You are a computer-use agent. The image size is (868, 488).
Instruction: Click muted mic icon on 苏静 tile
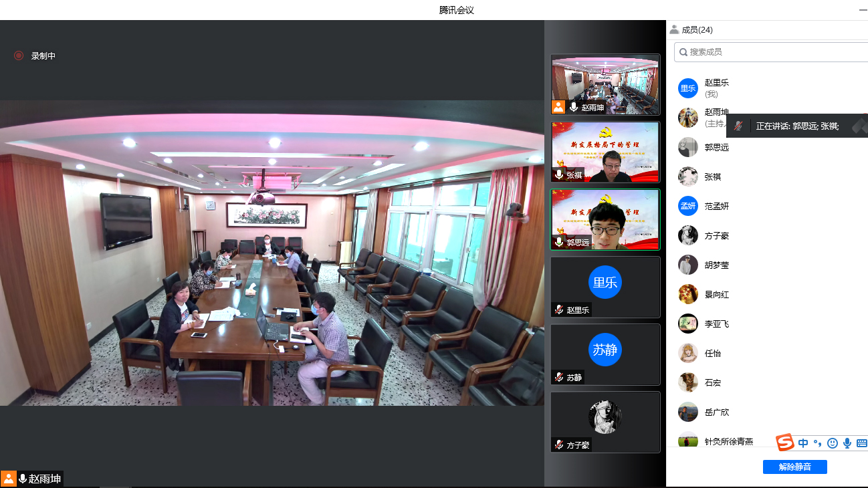(x=559, y=377)
